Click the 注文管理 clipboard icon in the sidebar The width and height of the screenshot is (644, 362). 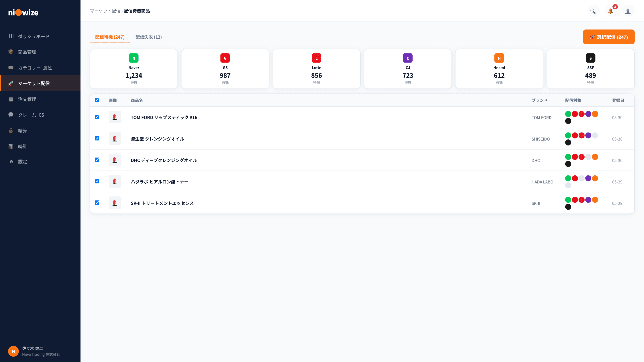pyautogui.click(x=11, y=99)
